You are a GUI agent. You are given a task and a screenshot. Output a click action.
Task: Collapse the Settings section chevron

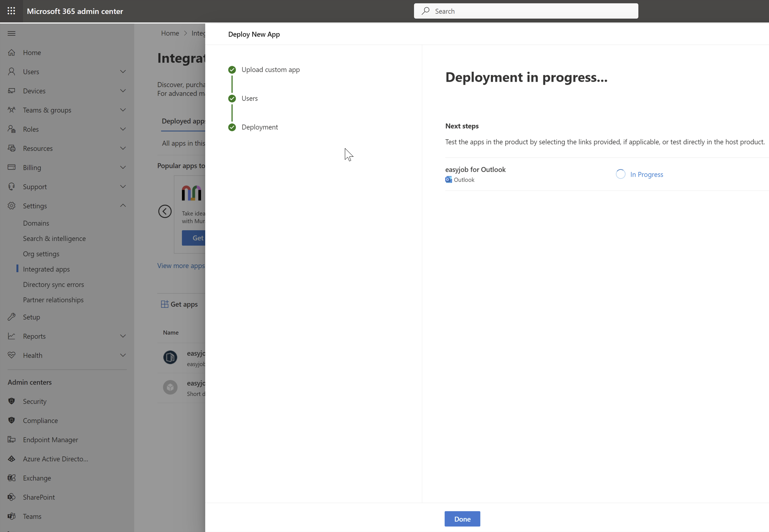123,206
